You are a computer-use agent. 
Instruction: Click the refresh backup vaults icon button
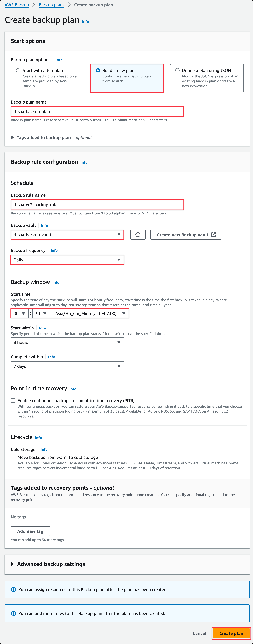(138, 235)
